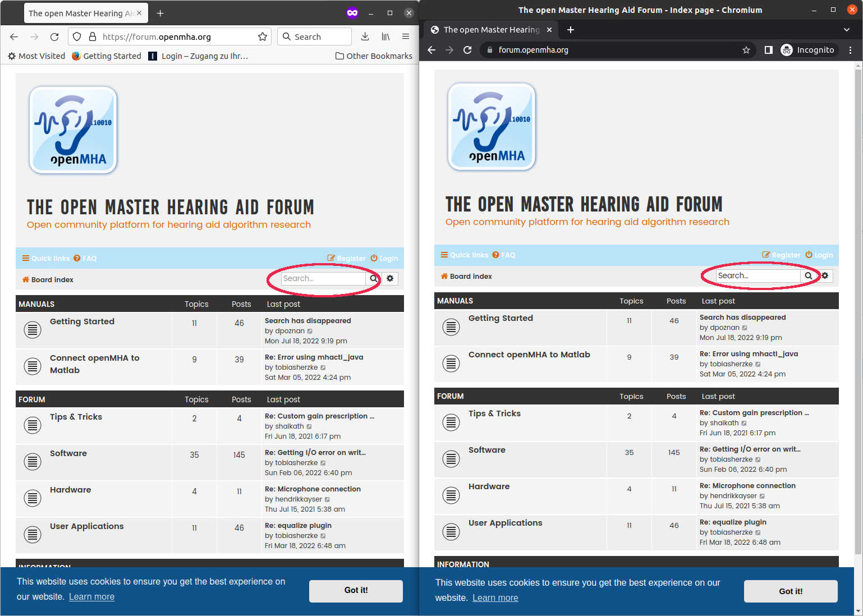This screenshot has height=616, width=863.
Task: Open Connect openMHA to Matlab in Chromium
Action: [529, 355]
